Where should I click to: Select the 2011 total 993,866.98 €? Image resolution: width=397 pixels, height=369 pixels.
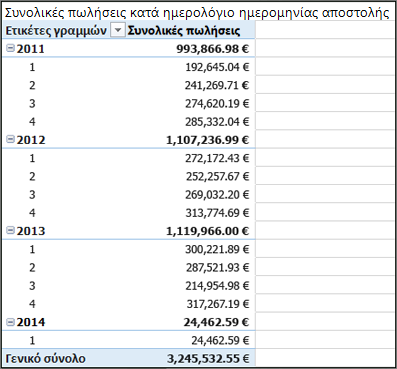(x=213, y=49)
